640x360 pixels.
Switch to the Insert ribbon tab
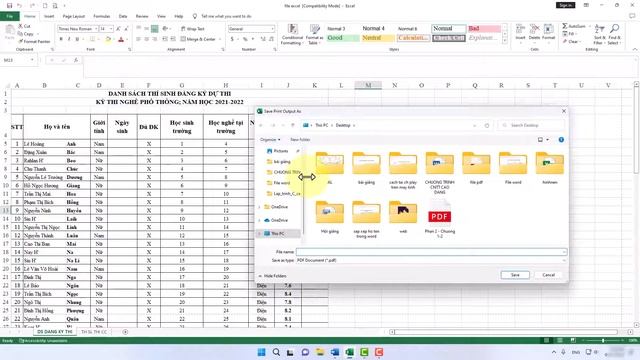tap(49, 16)
